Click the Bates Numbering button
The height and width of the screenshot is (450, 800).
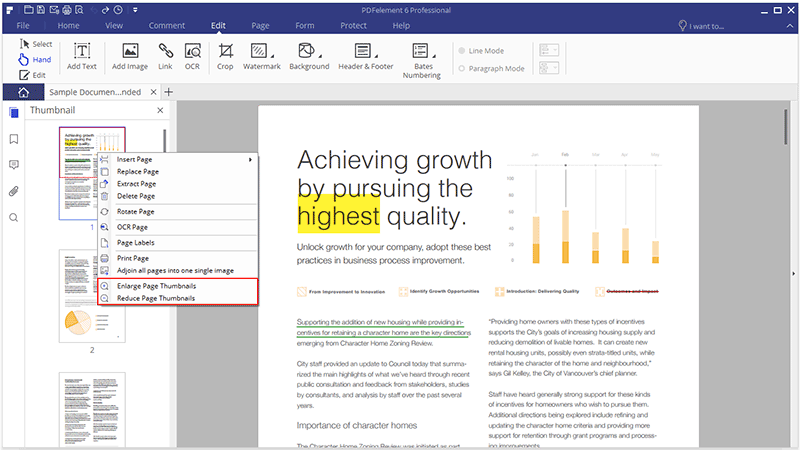[x=422, y=61]
